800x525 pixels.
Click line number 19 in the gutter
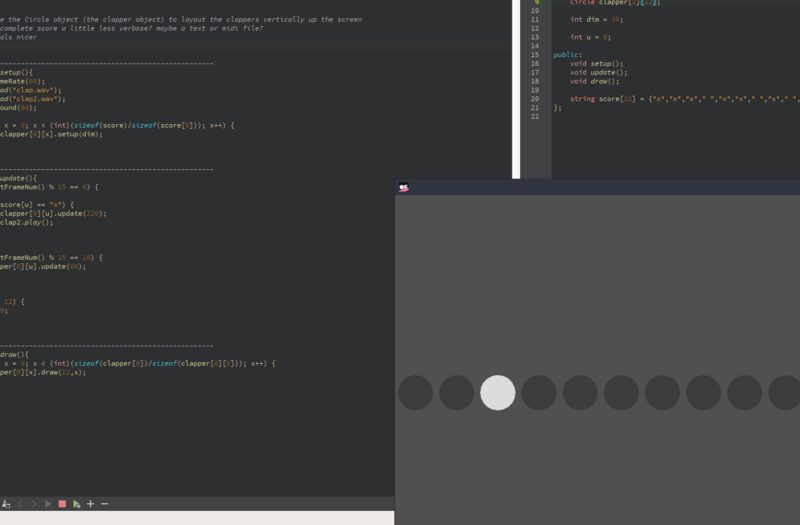pyautogui.click(x=535, y=90)
